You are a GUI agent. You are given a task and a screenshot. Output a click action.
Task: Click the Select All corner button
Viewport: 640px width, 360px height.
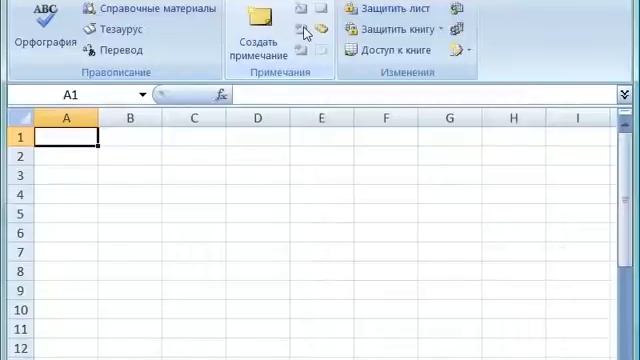click(x=21, y=118)
